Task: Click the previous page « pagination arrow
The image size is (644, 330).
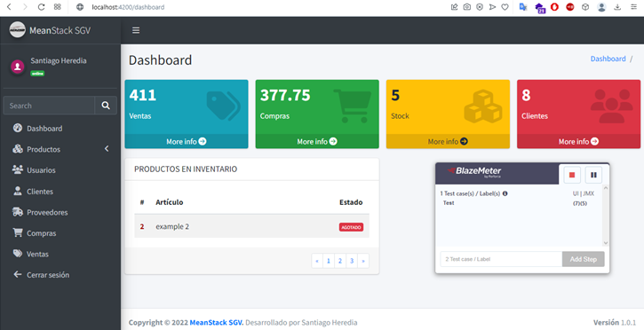Action: tap(317, 261)
